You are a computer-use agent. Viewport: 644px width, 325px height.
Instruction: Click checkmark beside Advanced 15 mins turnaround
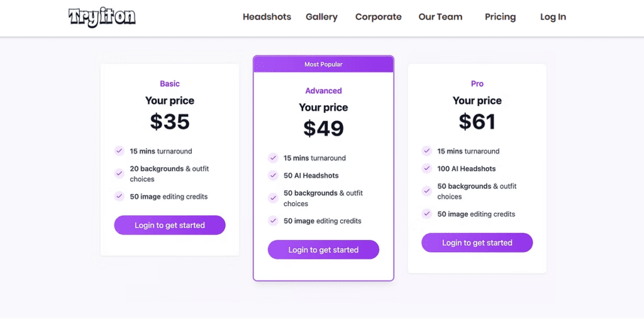273,158
